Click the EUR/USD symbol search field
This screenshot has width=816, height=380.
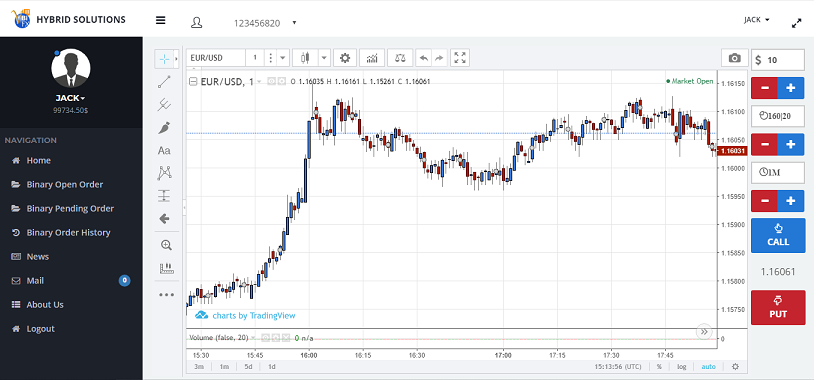[x=215, y=58]
